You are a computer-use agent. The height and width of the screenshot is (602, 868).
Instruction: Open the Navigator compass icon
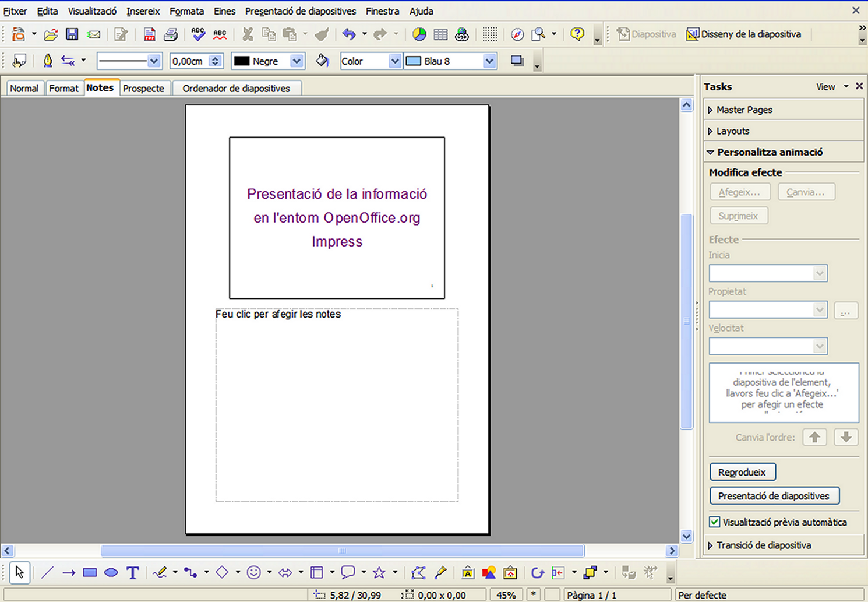tap(517, 34)
